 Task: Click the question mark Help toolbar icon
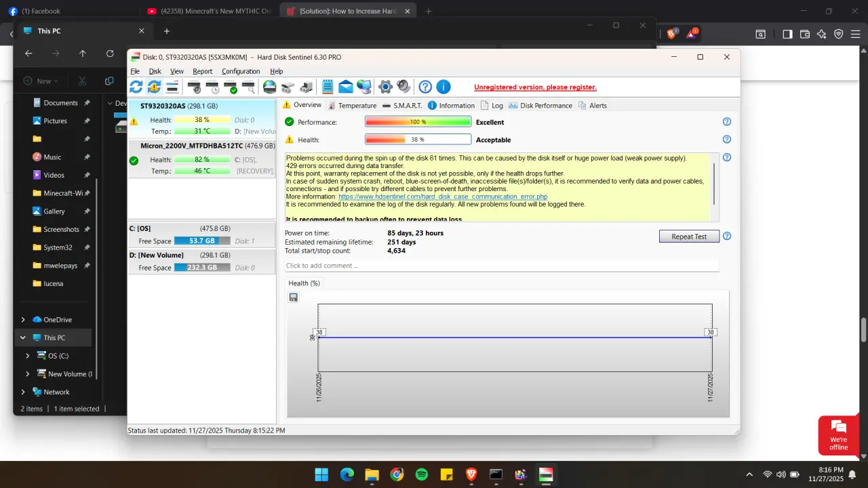425,87
